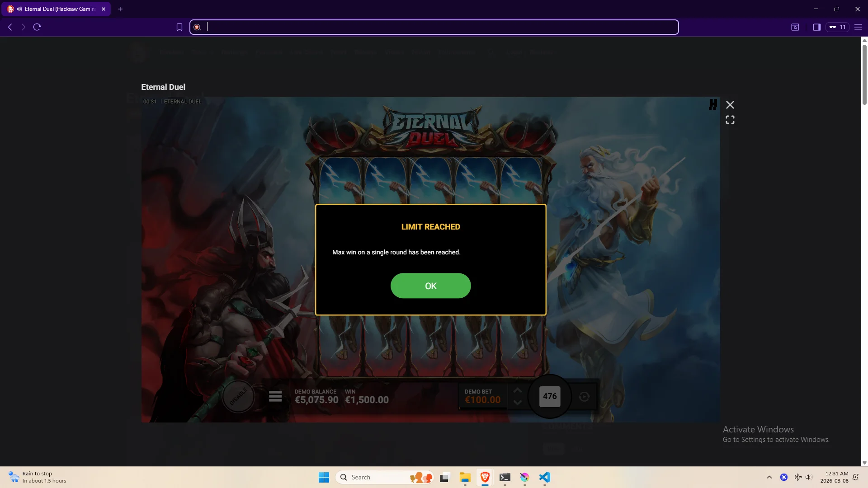Click the ETERNAL DUEL game label
The image size is (868, 488).
183,102
